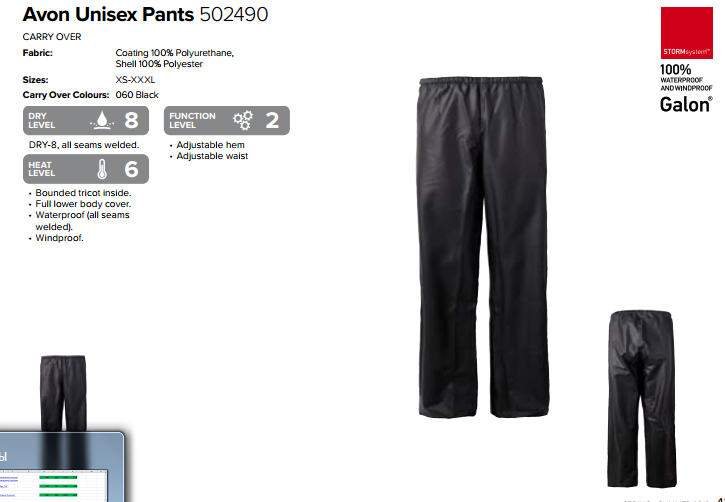The height and width of the screenshot is (502, 725).
Task: Select the back view pants image
Action: (x=642, y=399)
